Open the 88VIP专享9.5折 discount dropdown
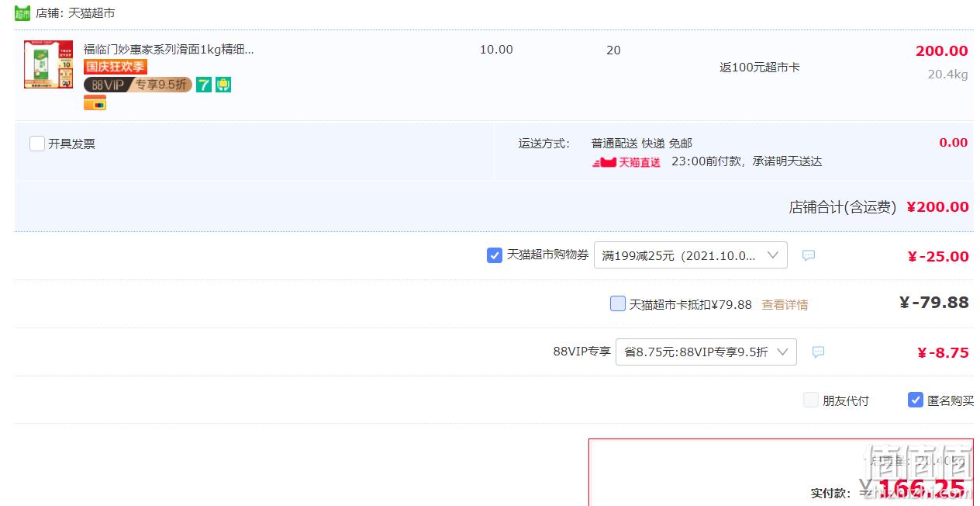This screenshot has height=506, width=980. (x=706, y=352)
